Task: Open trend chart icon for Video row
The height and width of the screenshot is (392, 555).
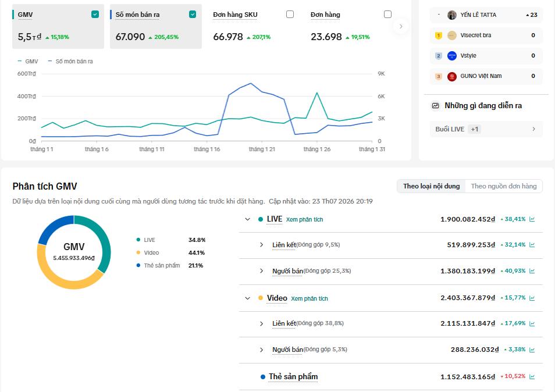Action: pos(532,298)
